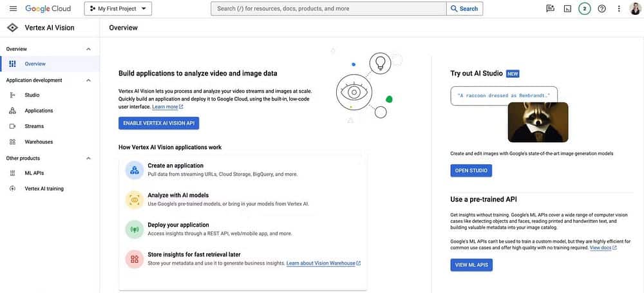This screenshot has width=644, height=293.
Task: Click the Overview sidebar icon
Action: 12,64
